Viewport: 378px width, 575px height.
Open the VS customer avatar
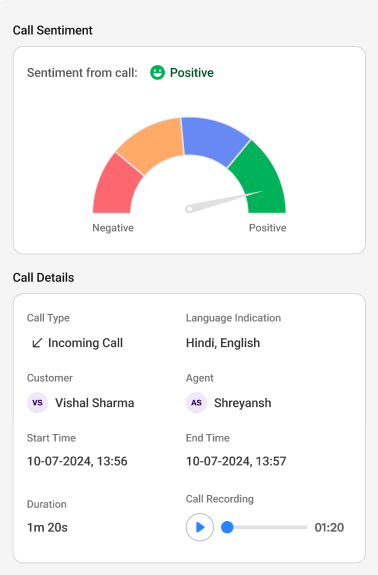[x=37, y=403]
